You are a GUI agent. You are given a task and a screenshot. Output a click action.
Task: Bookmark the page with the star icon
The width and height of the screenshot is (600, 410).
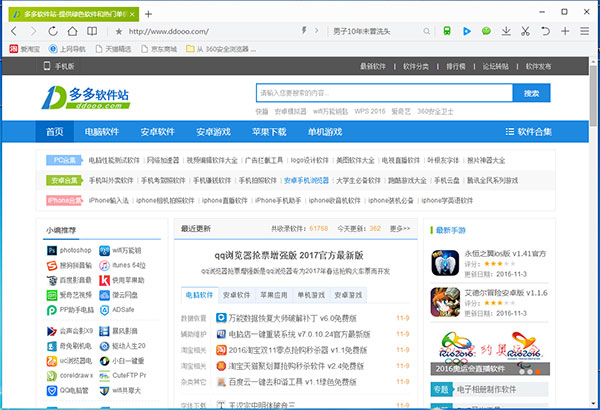[x=119, y=31]
